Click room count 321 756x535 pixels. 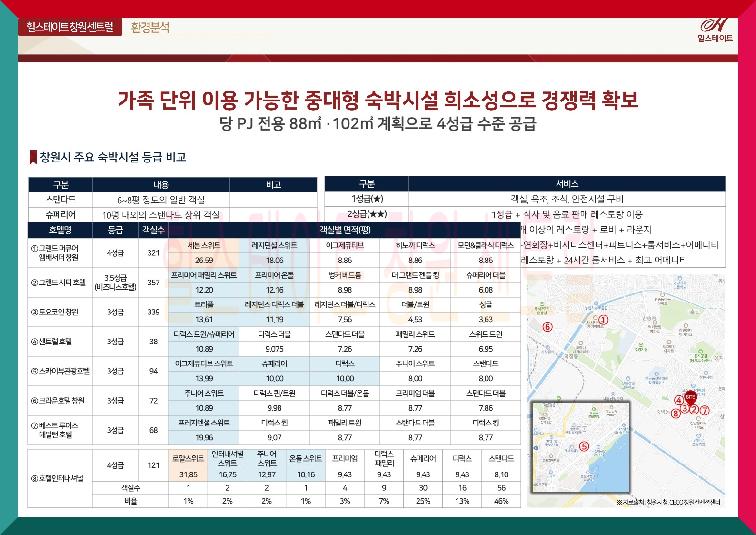click(153, 253)
